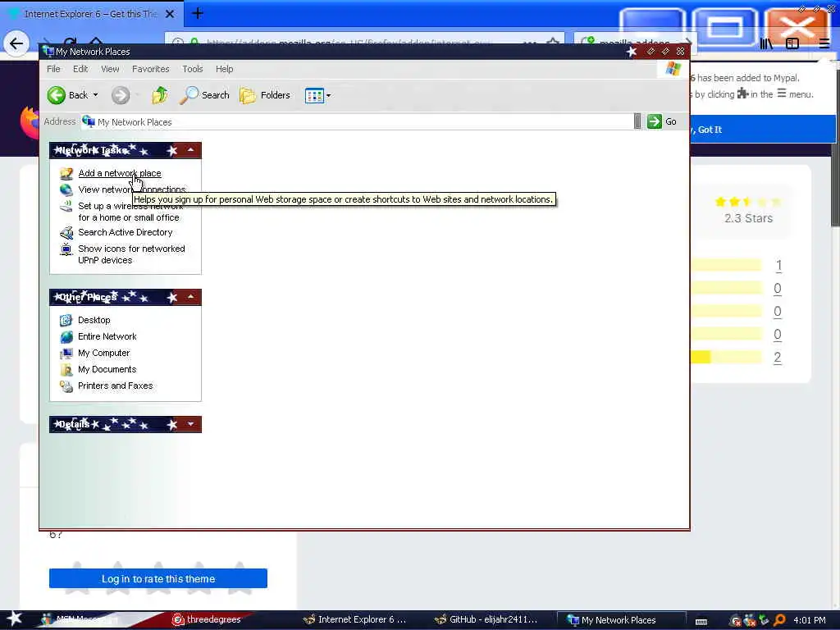840x630 pixels.
Task: Click the browser back arrow button
Action: tap(16, 43)
